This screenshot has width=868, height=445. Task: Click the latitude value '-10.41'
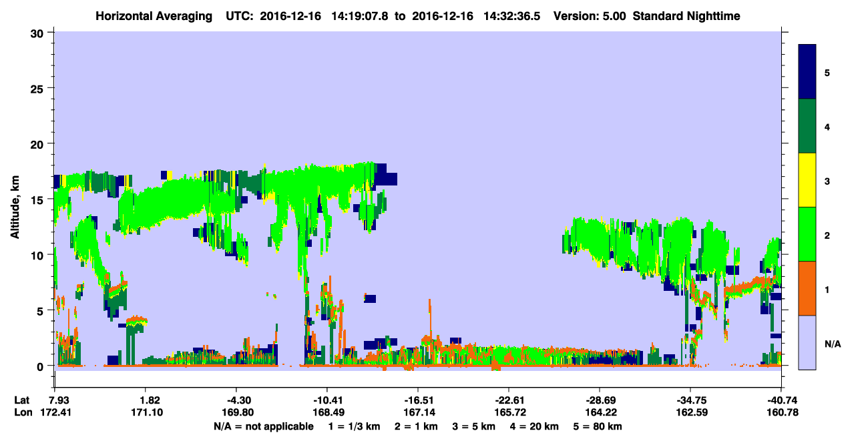point(327,400)
